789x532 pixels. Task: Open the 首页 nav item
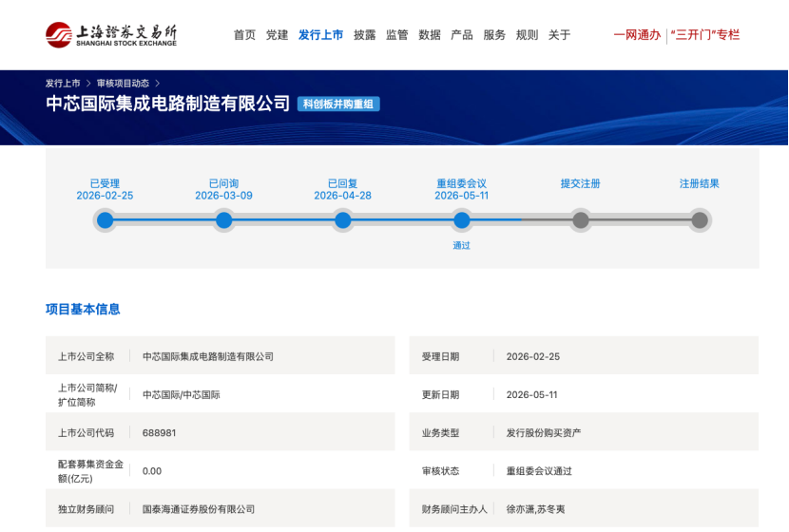tap(244, 35)
